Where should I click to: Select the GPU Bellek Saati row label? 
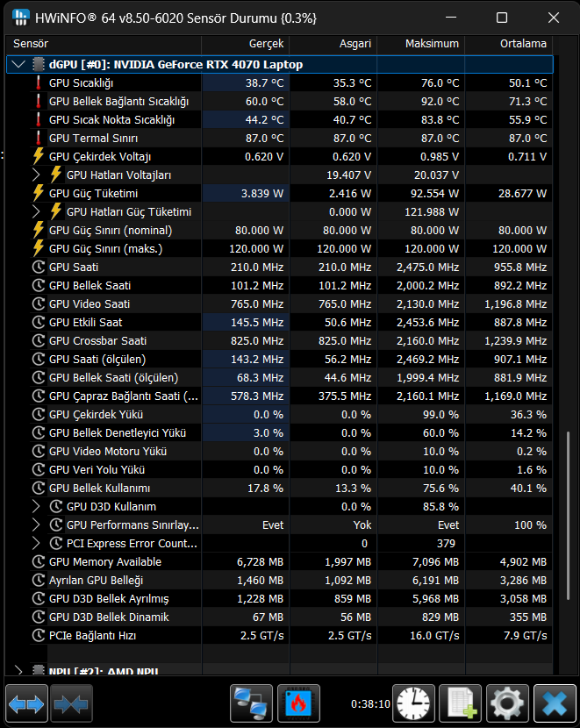(90, 286)
